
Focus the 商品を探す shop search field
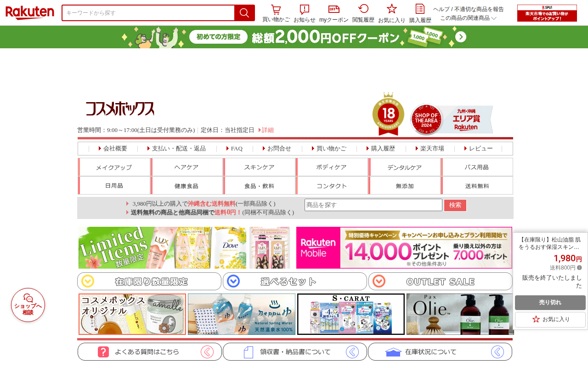(x=373, y=205)
